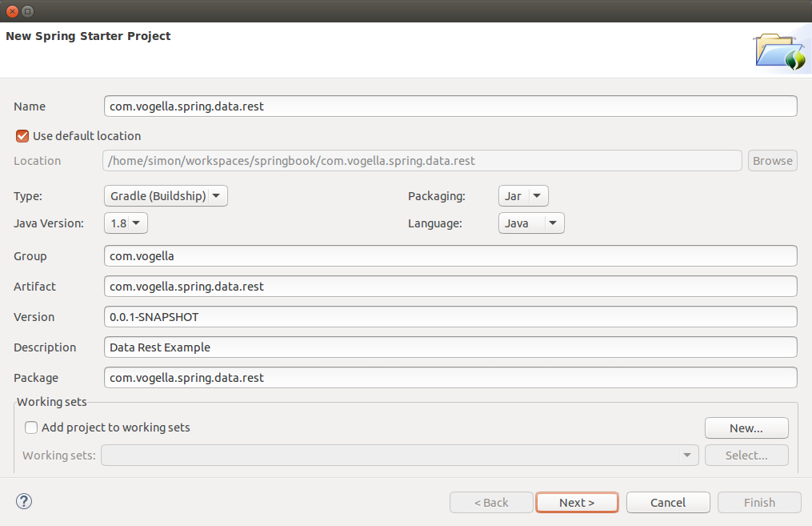The image size is (812, 526).
Task: Click the help question mark icon
Action: point(24,502)
